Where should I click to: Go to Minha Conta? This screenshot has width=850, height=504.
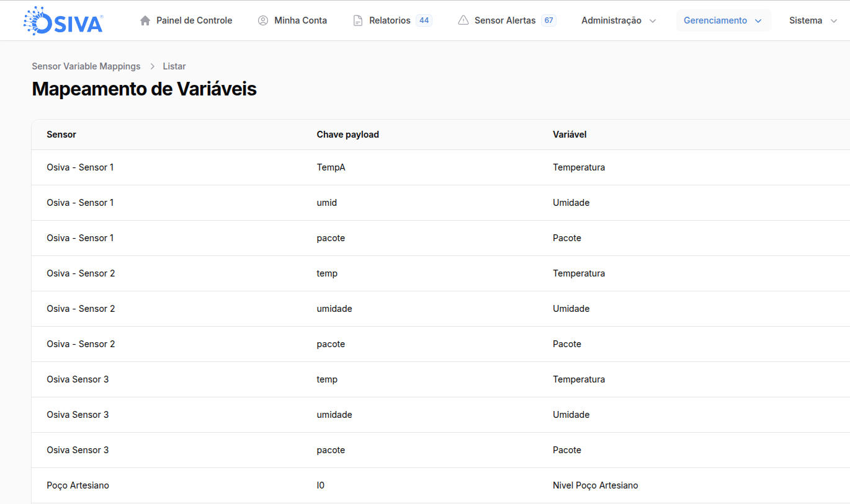click(x=300, y=20)
